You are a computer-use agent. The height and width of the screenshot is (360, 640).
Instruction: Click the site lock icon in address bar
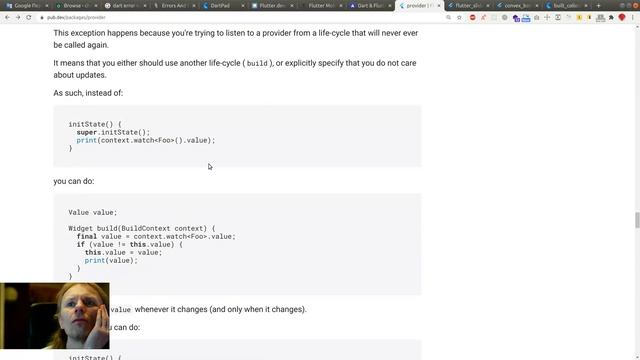42,18
